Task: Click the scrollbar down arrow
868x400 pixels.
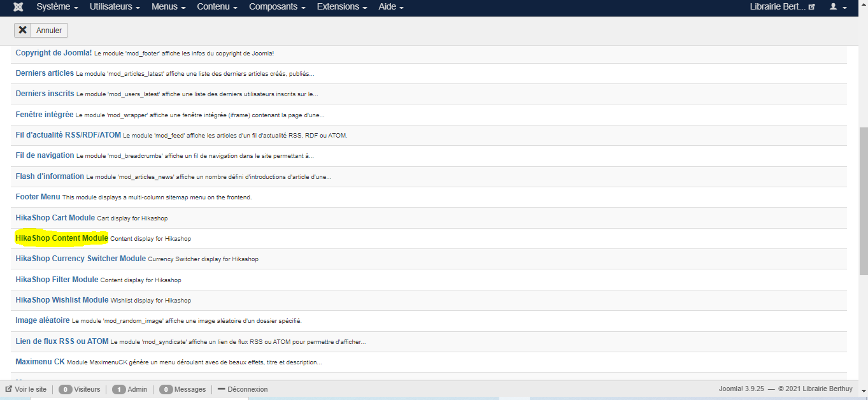Action: pyautogui.click(x=864, y=390)
